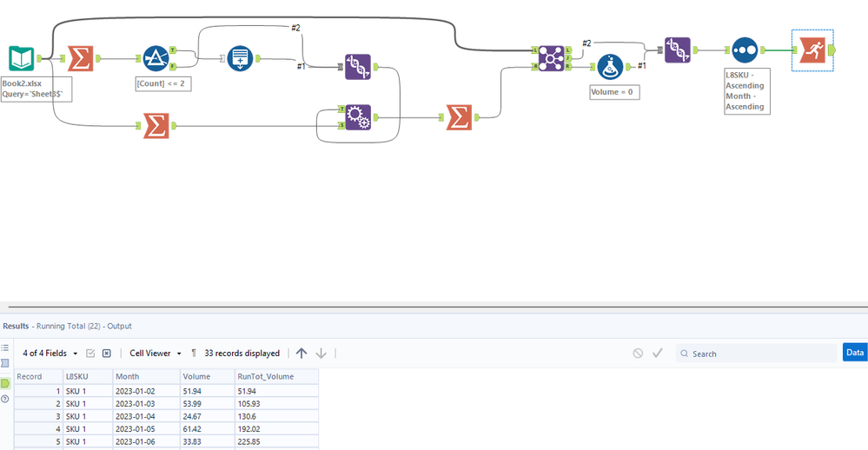Go to previous record with up arrow
The height and width of the screenshot is (450, 868).
301,353
